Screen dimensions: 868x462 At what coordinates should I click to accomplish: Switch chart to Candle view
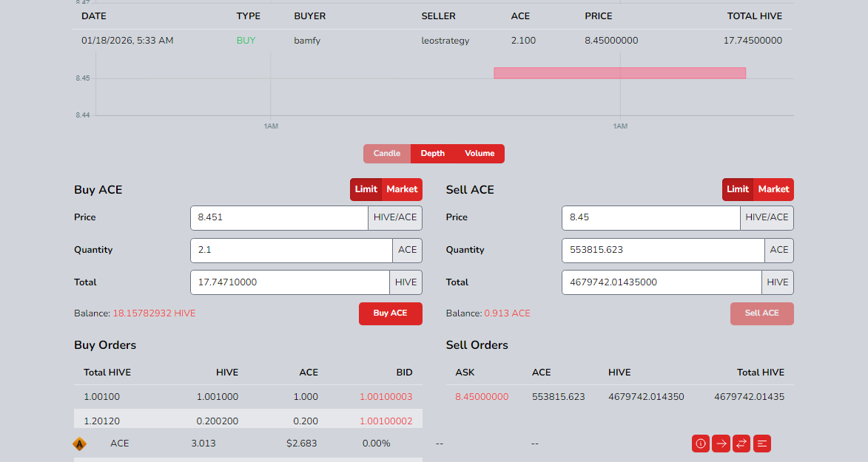[x=386, y=154]
